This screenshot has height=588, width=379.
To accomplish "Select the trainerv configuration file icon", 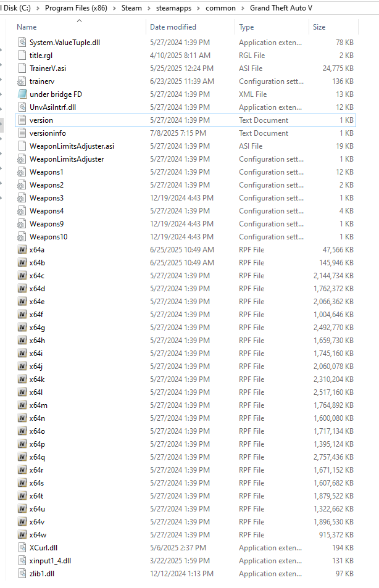I will tap(22, 81).
